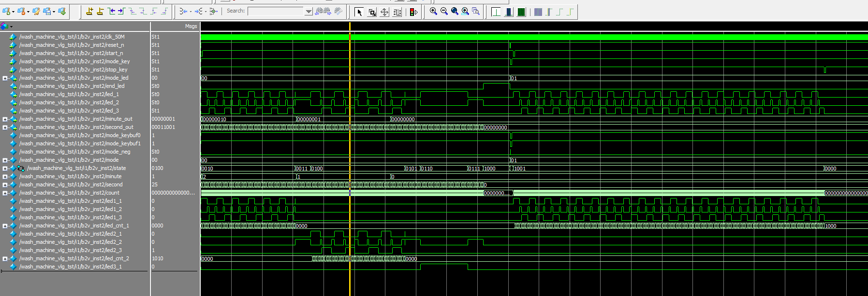Click the collapse-in arrows toolbar icon
The height and width of the screenshot is (296, 868).
tap(183, 11)
